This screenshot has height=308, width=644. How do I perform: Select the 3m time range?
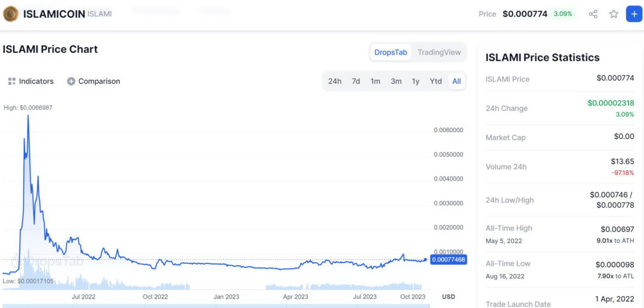coord(396,81)
